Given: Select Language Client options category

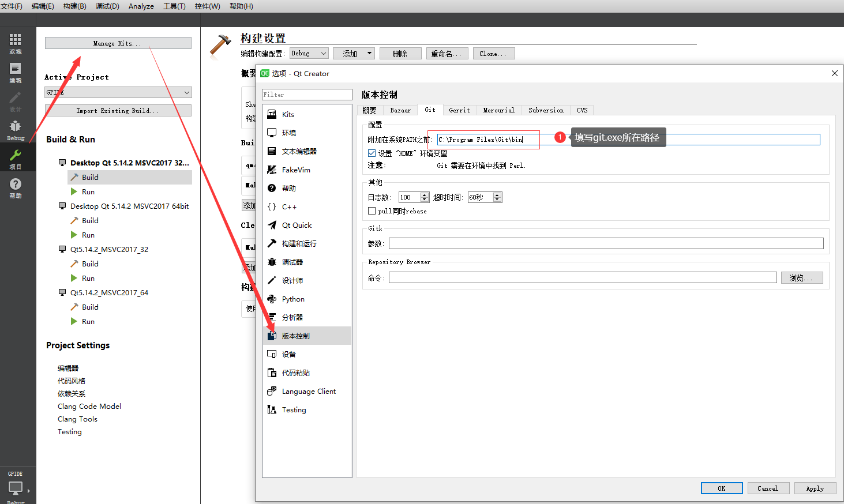Looking at the screenshot, I should 307,391.
